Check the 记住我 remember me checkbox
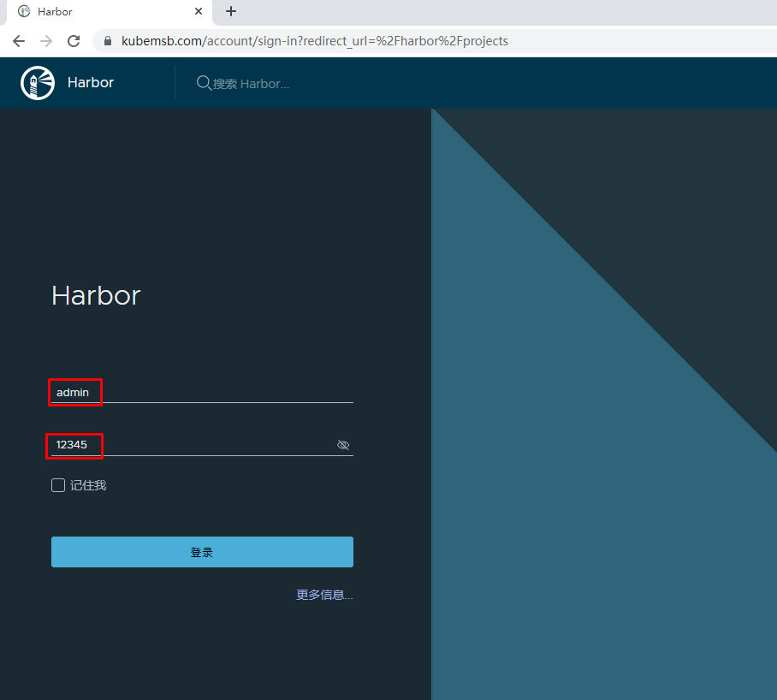This screenshot has height=700, width=777. [58, 485]
